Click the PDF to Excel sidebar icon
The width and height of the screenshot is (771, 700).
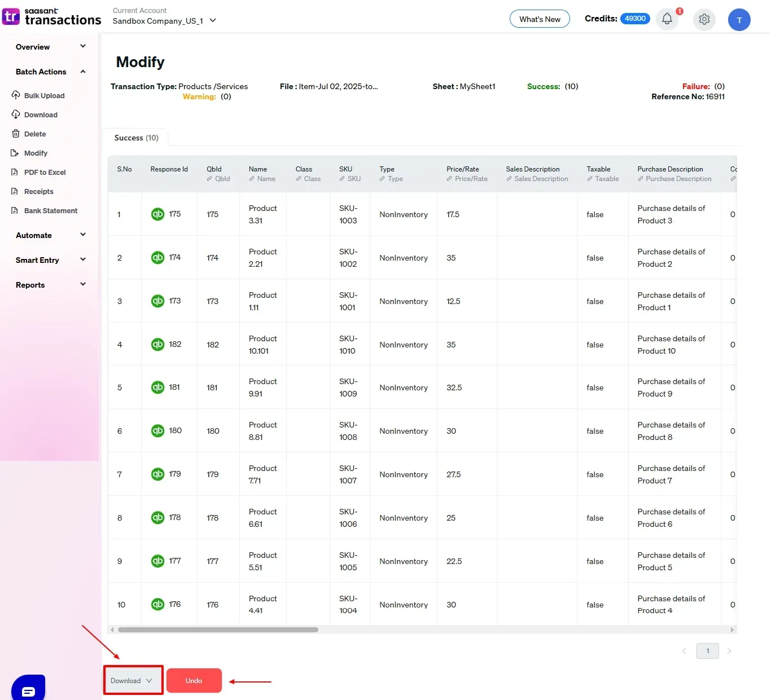[x=15, y=172]
